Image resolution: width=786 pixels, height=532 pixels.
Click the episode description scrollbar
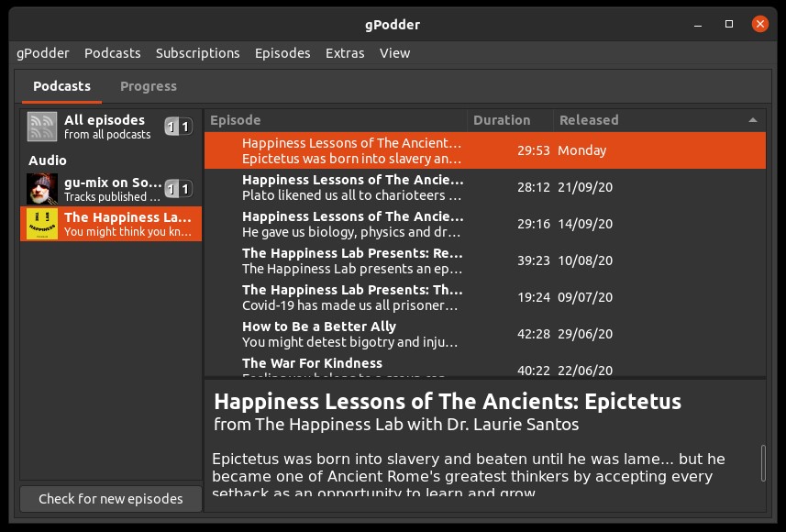(x=763, y=462)
